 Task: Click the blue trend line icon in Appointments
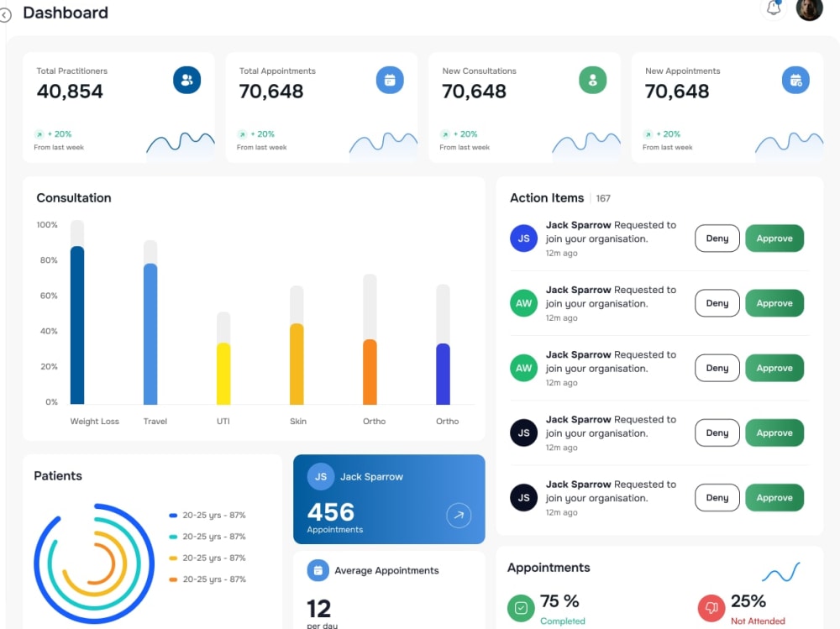pos(781,573)
